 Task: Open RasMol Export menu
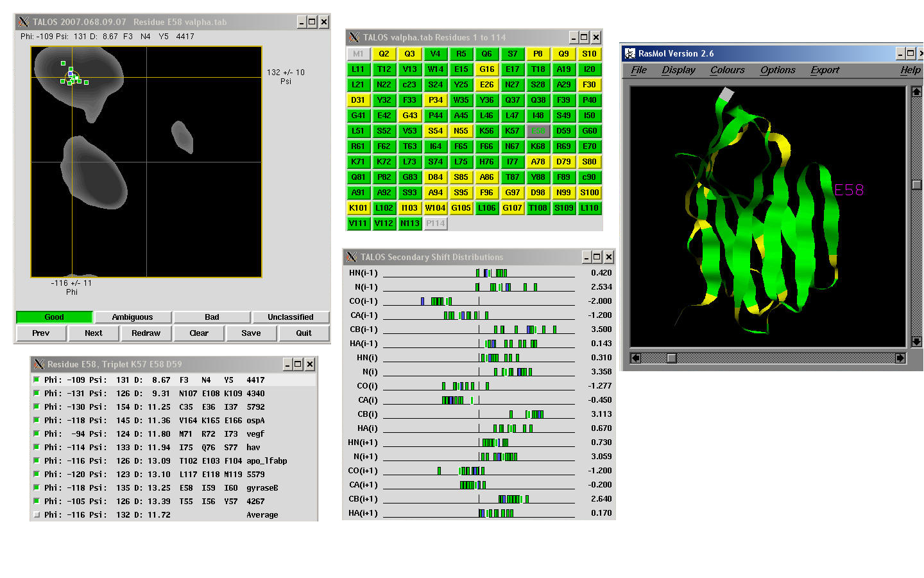tap(825, 70)
